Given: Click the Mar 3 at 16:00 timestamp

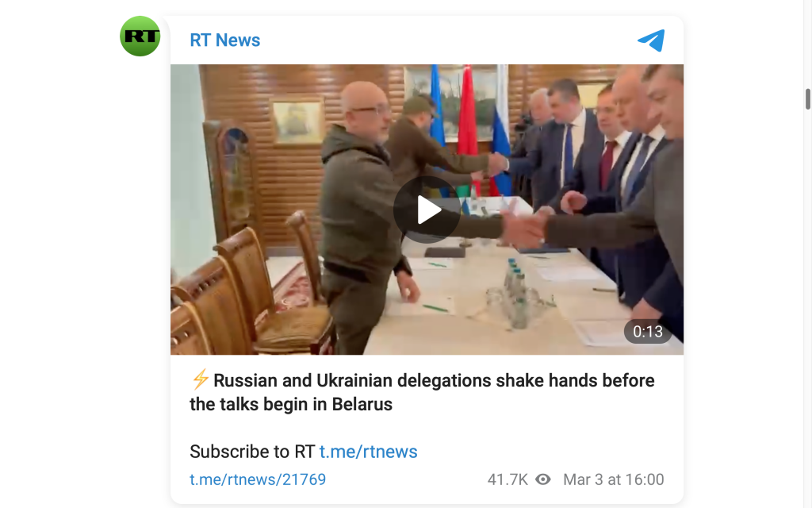Looking at the screenshot, I should click(x=613, y=479).
